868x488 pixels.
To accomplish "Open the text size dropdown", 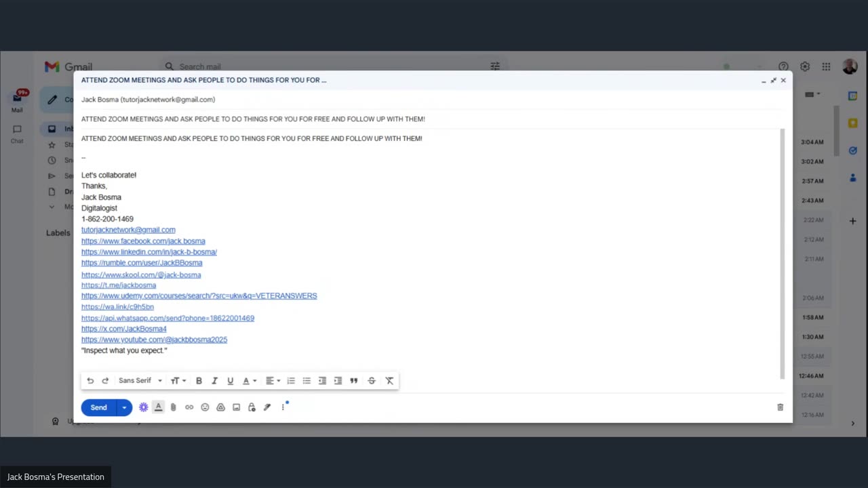I will click(178, 381).
